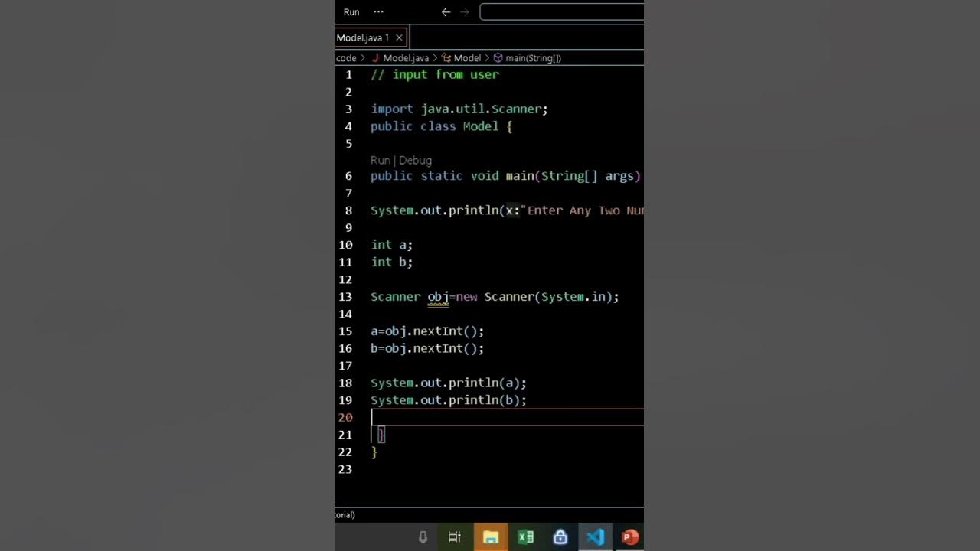Open Task View from the taskbar
Screen dimensions: 980x551
(455, 537)
